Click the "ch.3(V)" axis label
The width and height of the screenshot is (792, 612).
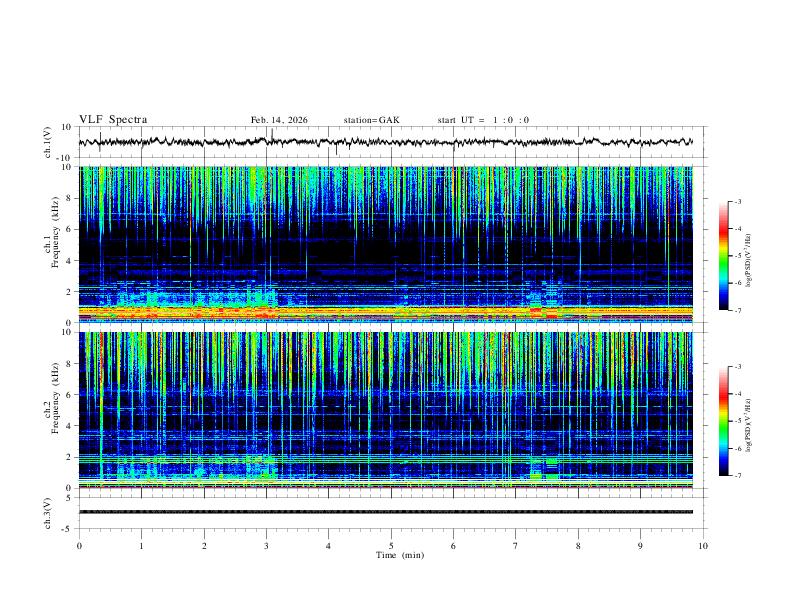point(48,513)
